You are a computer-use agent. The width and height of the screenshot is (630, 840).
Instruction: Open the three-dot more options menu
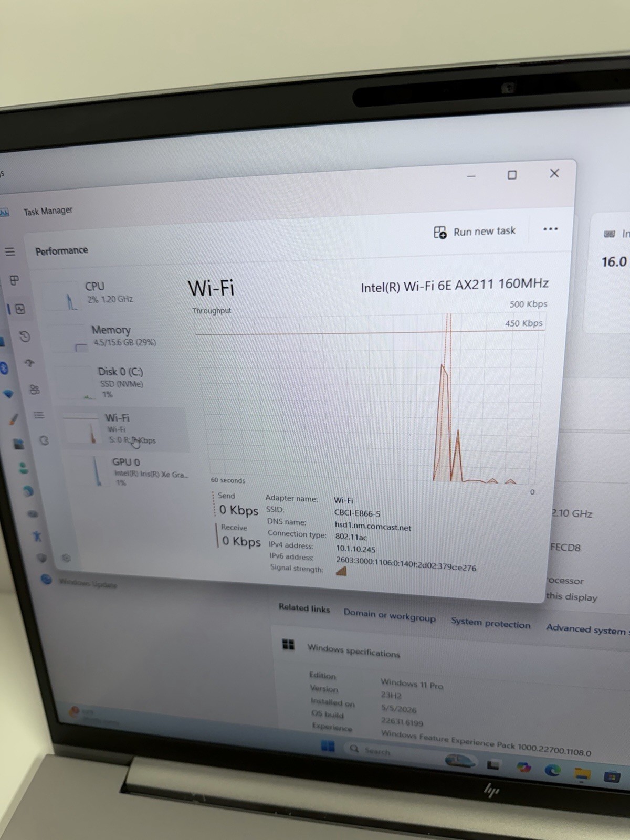pos(550,229)
